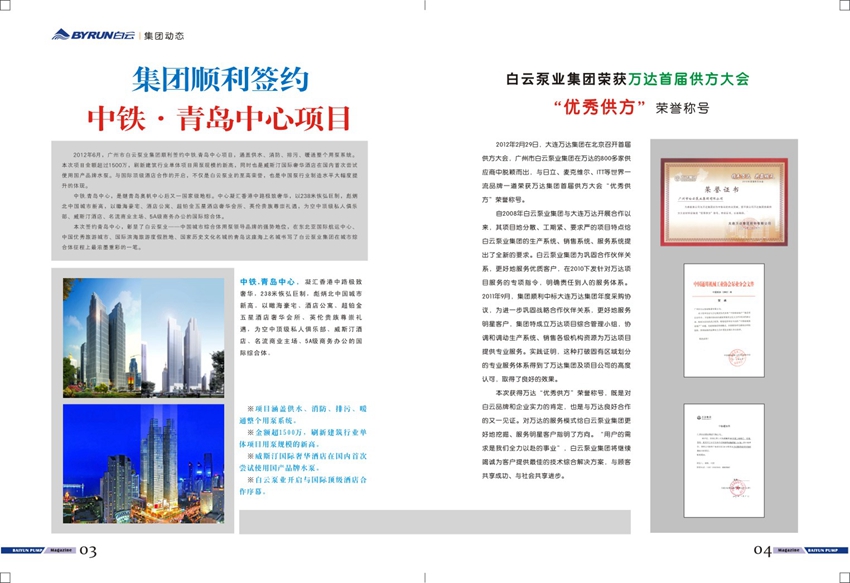Click the Magazine label next to page 04

[790, 550]
